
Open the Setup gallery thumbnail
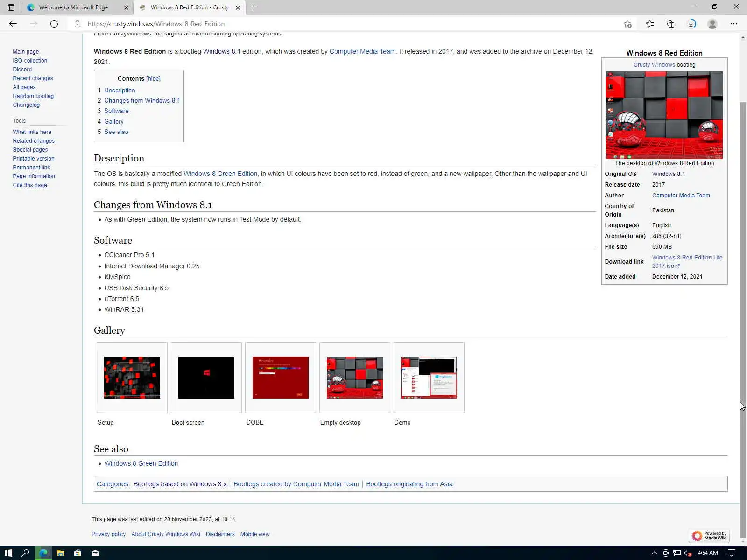click(132, 378)
